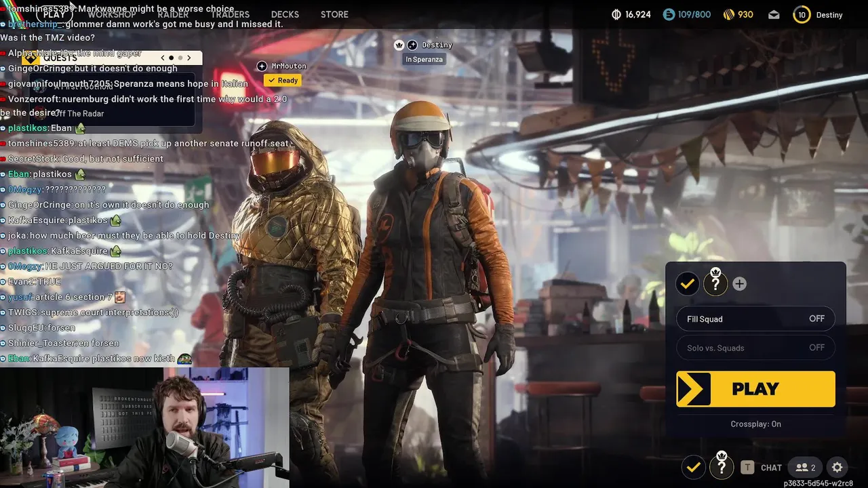Click the blue stash icon beside 109/800

point(669,14)
